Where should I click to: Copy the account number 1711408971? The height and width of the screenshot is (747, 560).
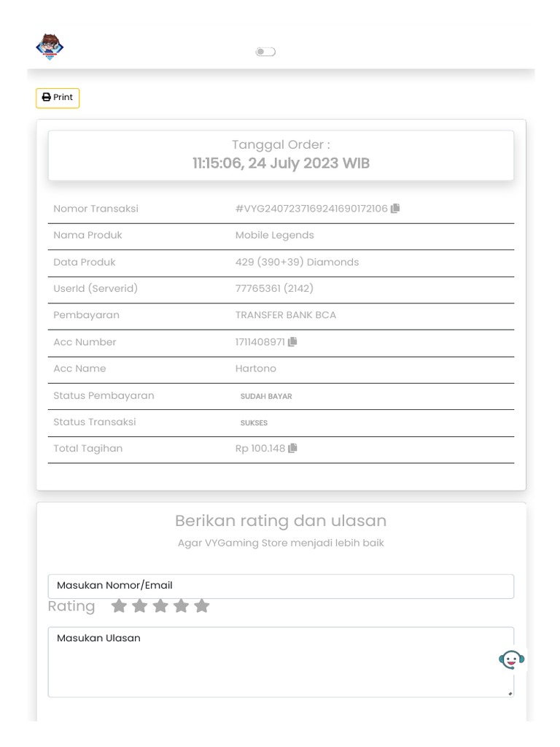[x=292, y=341]
